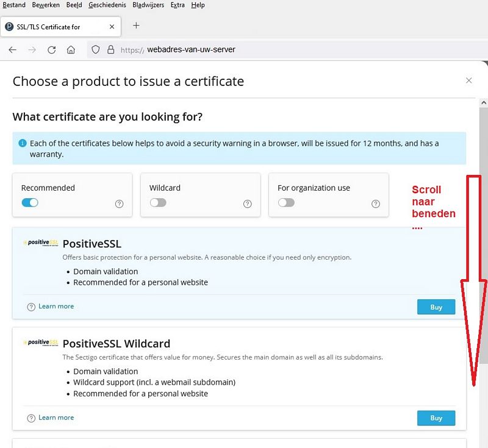This screenshot has height=448, width=488.
Task: Open the Bewerken menu
Action: pyautogui.click(x=46, y=5)
